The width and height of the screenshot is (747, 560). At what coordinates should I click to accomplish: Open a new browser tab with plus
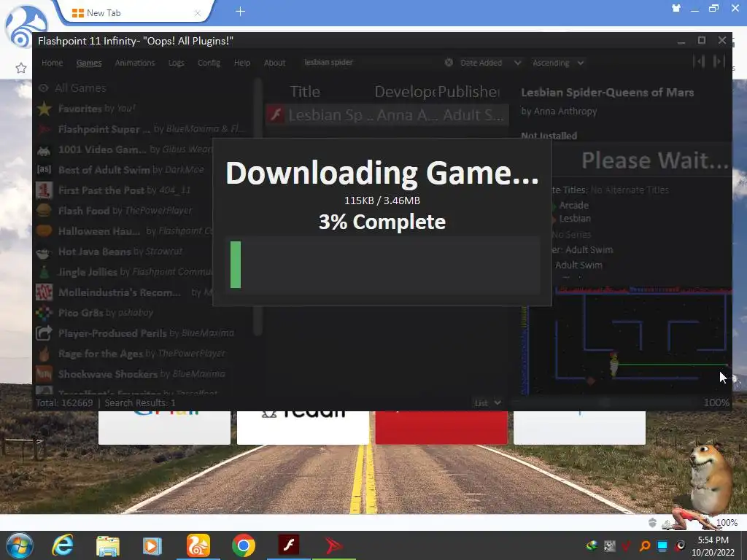pos(240,12)
